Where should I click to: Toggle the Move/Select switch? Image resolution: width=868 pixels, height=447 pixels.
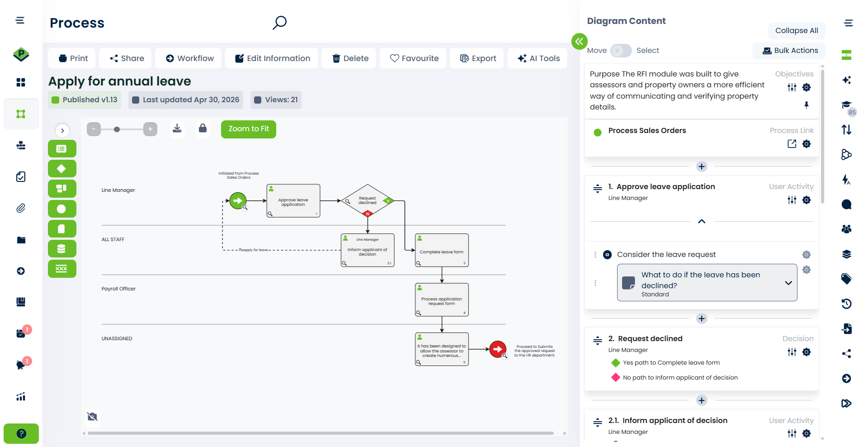click(x=621, y=51)
